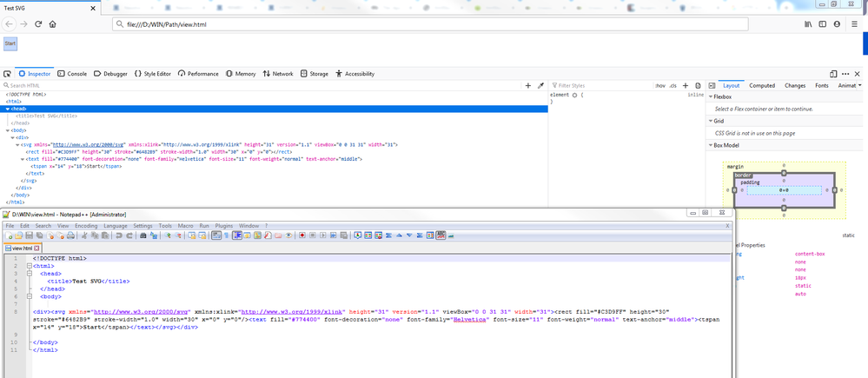Toggle the :hov pseudo-class panel

(x=659, y=86)
